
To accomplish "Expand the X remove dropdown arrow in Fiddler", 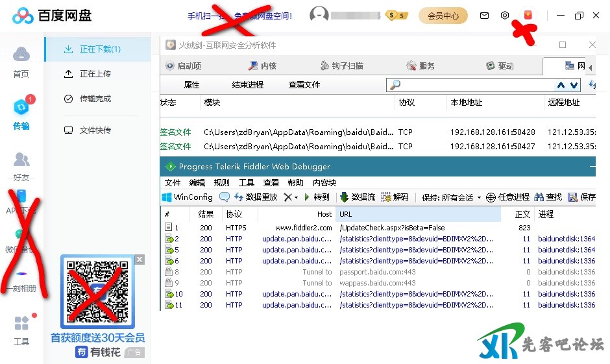I will pos(297,198).
